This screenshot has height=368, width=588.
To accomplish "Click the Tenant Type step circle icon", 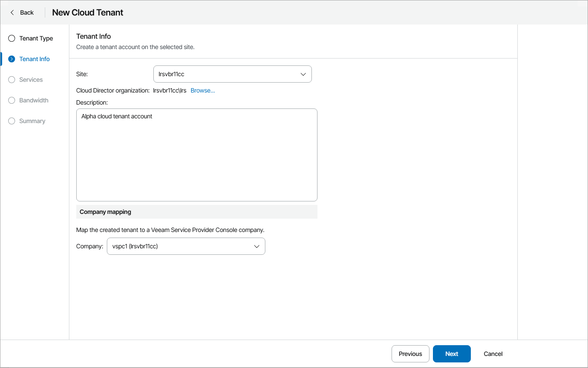I will pyautogui.click(x=12, y=38).
